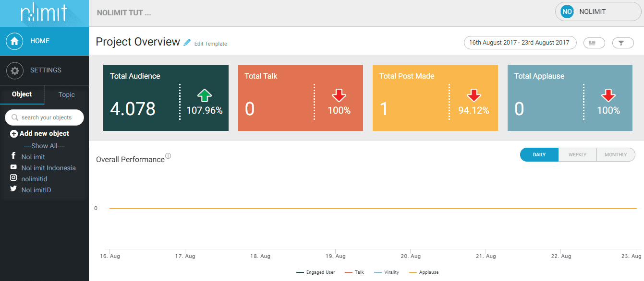Click the Total Talk card
Screen dimensions: 644x281
(301, 98)
